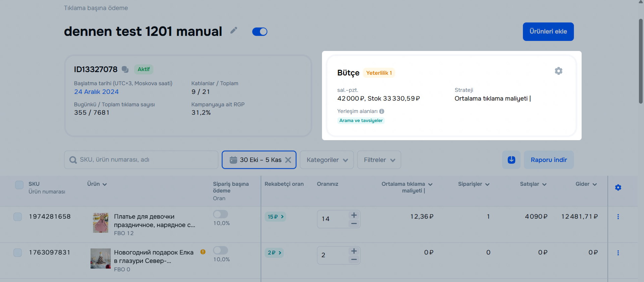644x282 pixels.
Task: Sort by Siparişler column header
Action: pyautogui.click(x=473, y=184)
